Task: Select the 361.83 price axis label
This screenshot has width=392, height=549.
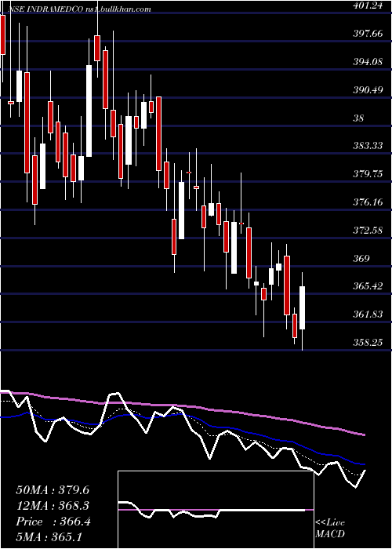Action: point(368,314)
